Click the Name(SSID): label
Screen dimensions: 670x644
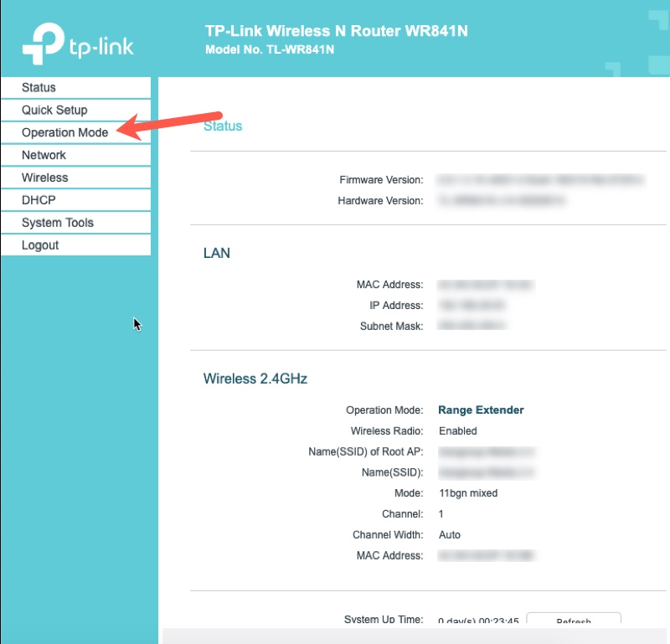pos(392,472)
